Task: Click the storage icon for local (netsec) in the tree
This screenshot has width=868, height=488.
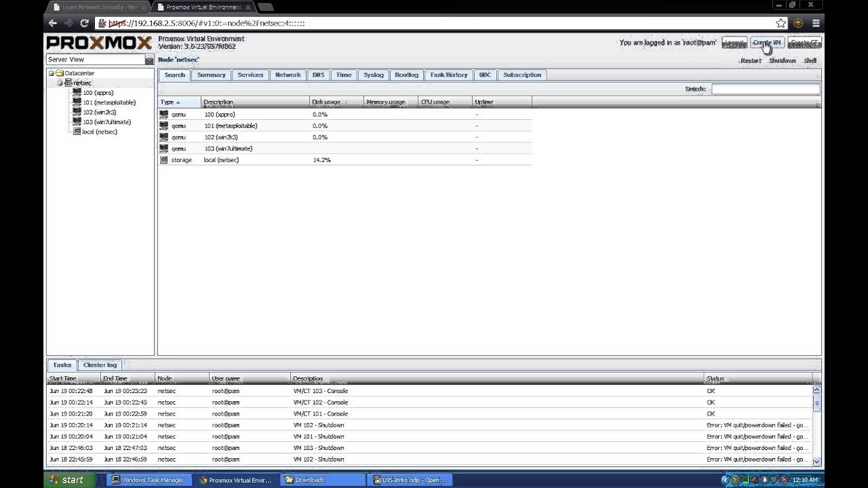Action: (x=77, y=131)
